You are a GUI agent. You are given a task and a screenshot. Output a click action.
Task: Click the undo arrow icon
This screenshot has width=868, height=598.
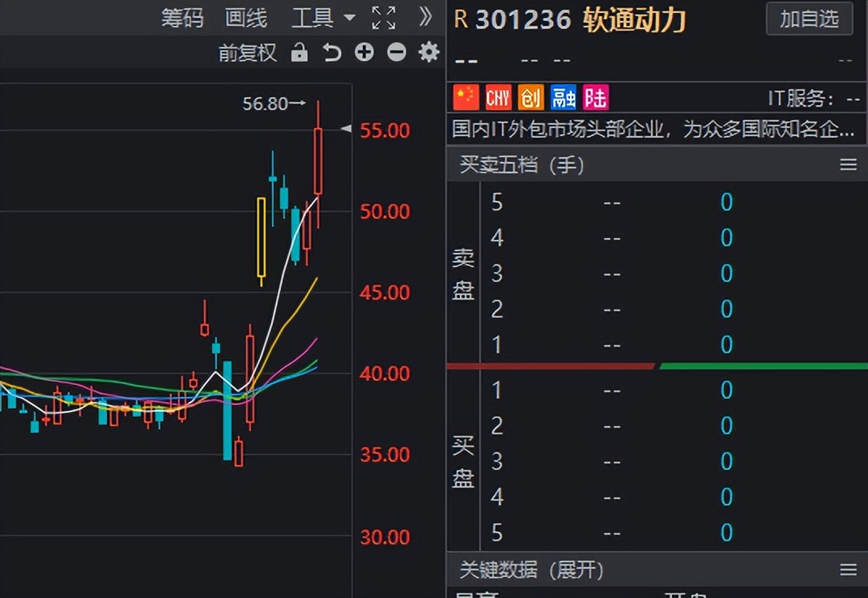click(331, 53)
